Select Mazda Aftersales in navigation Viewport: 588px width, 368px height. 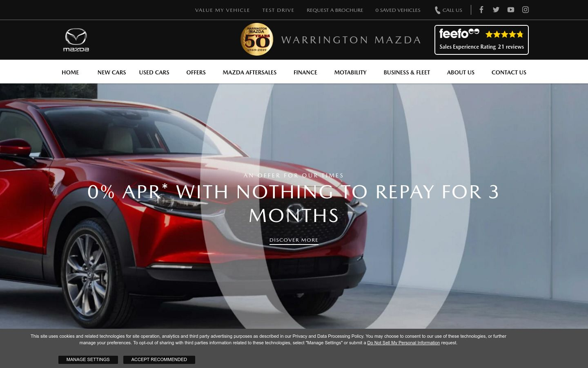249,72
